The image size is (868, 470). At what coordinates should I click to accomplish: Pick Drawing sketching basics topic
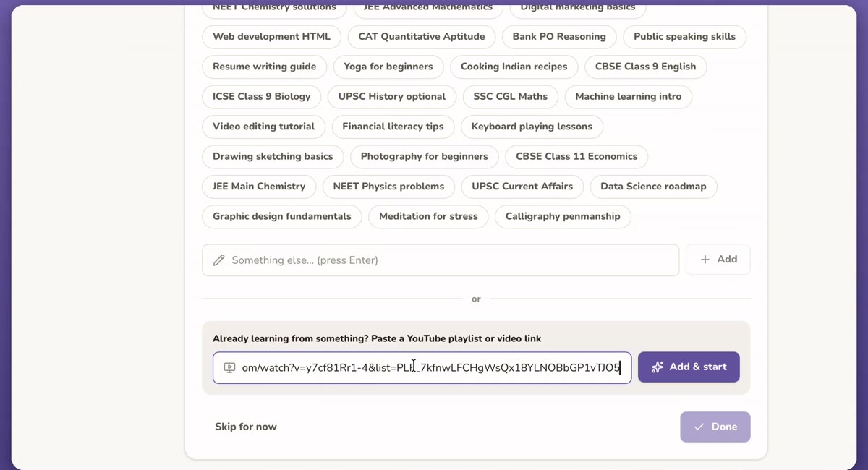pyautogui.click(x=273, y=156)
